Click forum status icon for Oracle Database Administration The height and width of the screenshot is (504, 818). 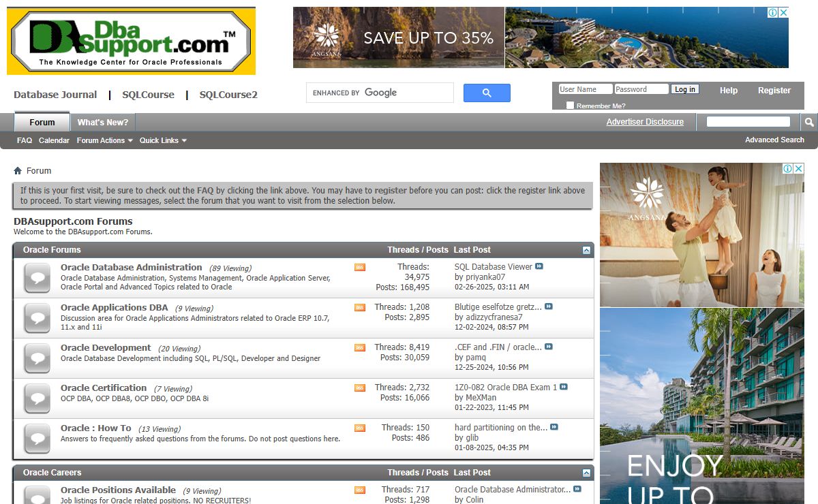pyautogui.click(x=37, y=279)
